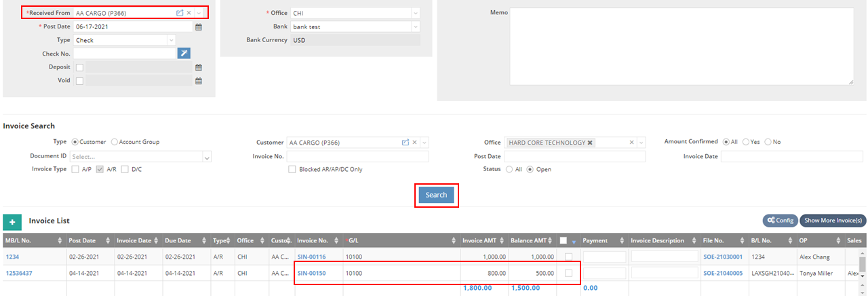Sort by Invoice AMT column header
Image resolution: width=868 pixels, height=296 pixels.
click(x=481, y=241)
